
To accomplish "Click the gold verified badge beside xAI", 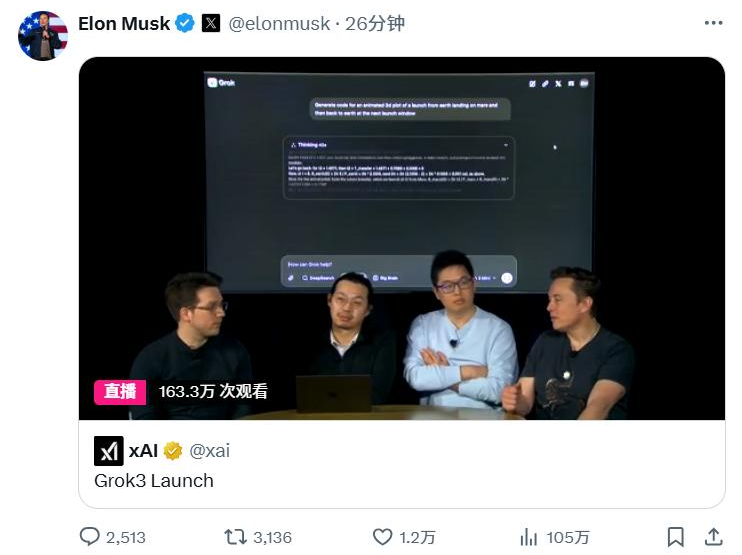I will [x=173, y=451].
